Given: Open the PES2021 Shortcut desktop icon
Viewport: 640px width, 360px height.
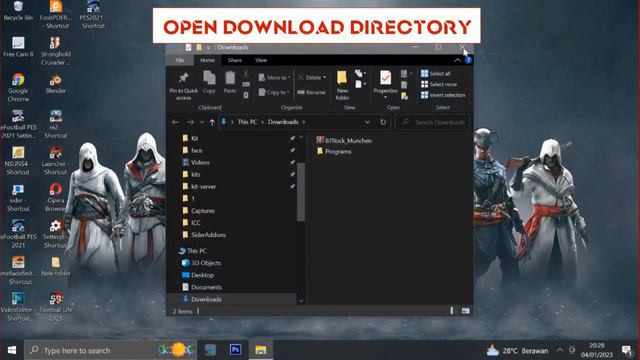Looking at the screenshot, I should [x=93, y=15].
